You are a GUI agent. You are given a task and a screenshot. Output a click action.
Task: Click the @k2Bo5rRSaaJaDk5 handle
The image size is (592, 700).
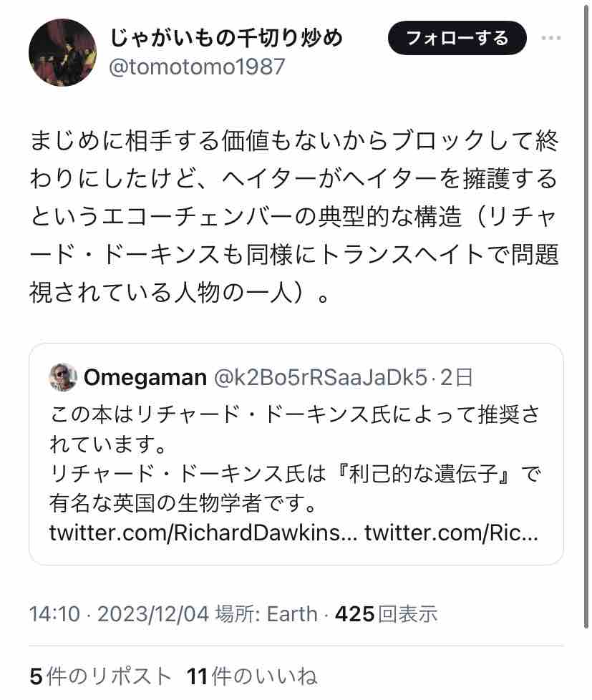(321, 377)
